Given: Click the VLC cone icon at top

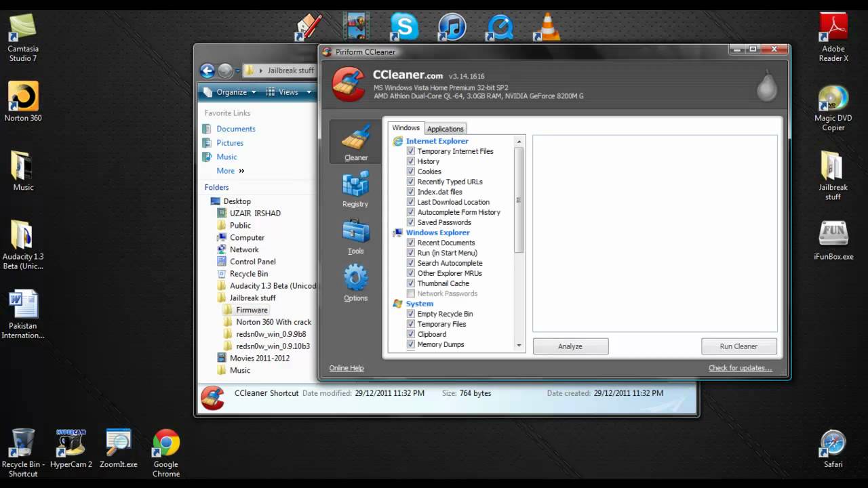Looking at the screenshot, I should 547,27.
